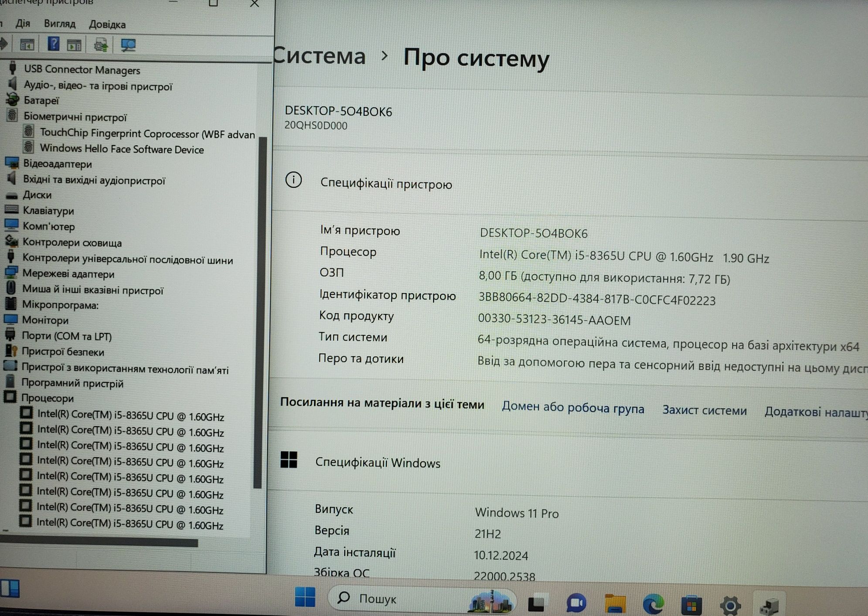Click the blue question mark help toolbar icon
Image resolution: width=868 pixels, height=616 pixels.
[53, 44]
